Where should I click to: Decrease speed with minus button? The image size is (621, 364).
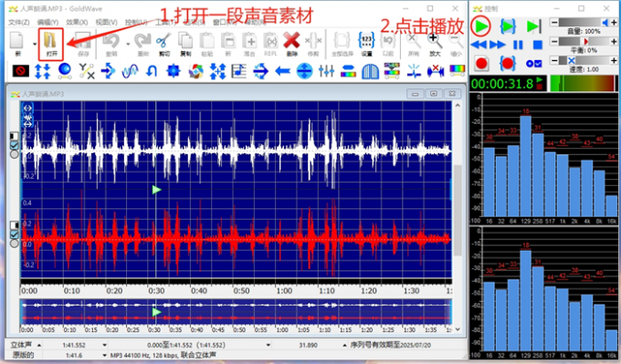coord(554,60)
